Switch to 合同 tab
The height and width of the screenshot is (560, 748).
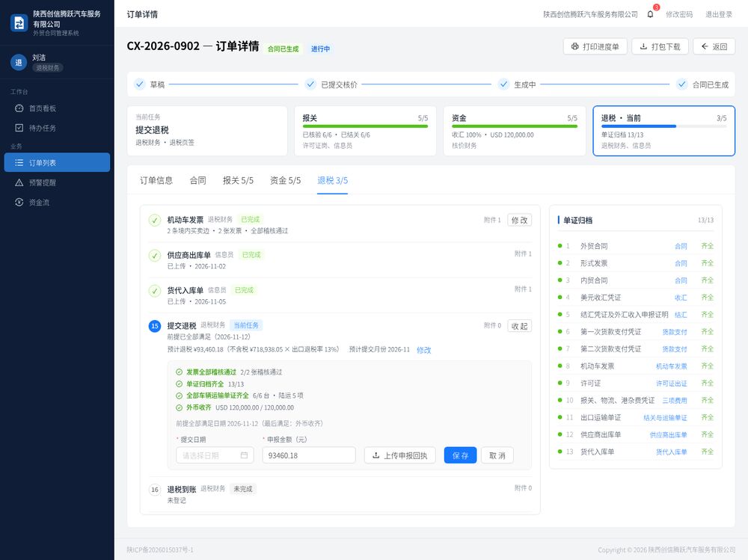click(198, 180)
